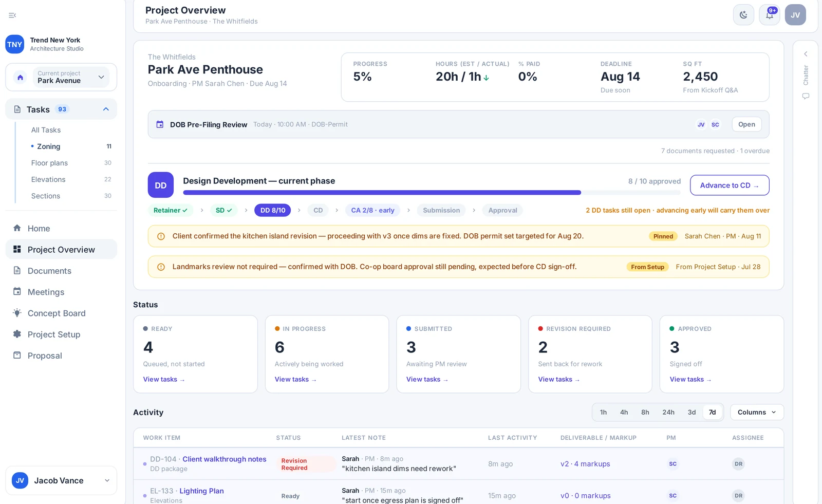This screenshot has height=504, width=822.
Task: Open the Current project Park Avenue dropdown
Action: (x=71, y=77)
